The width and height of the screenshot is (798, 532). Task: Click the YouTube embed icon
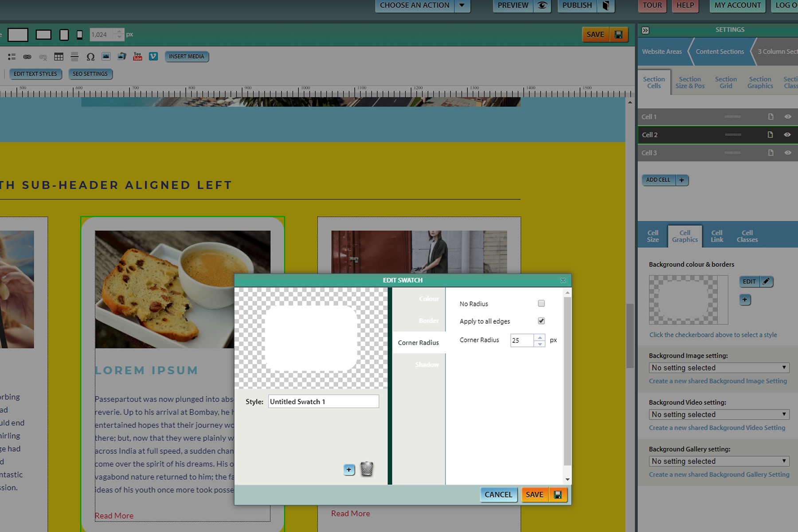click(137, 56)
